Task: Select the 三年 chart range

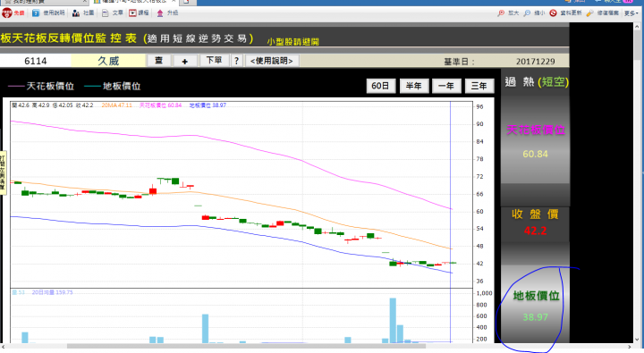Action: 479,86
